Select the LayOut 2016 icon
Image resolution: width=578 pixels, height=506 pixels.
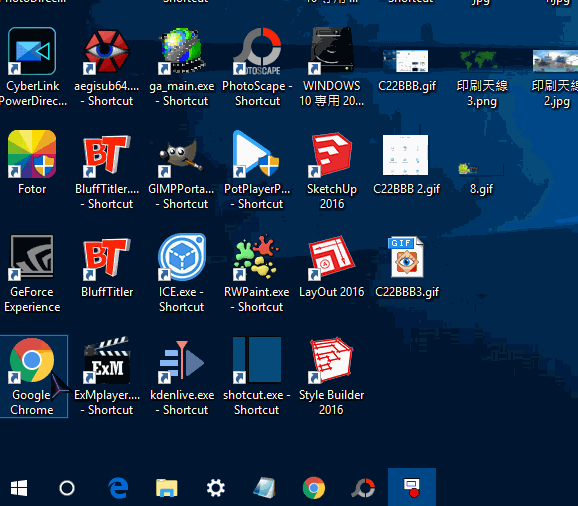(x=331, y=257)
